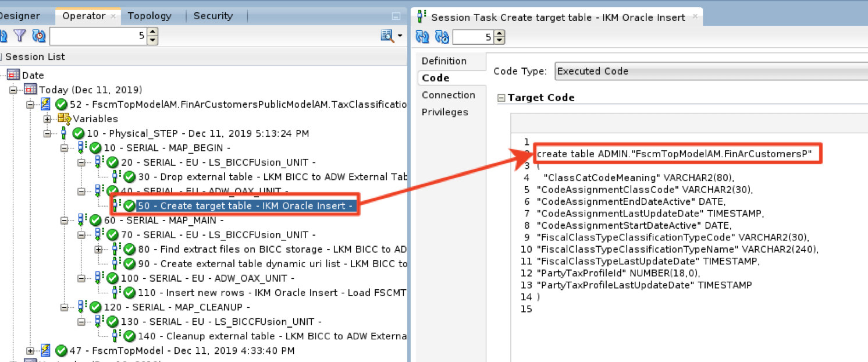Collapse the 10 - SERIAL - MAP_BEGIN node
This screenshot has height=362, width=868.
coord(65,148)
